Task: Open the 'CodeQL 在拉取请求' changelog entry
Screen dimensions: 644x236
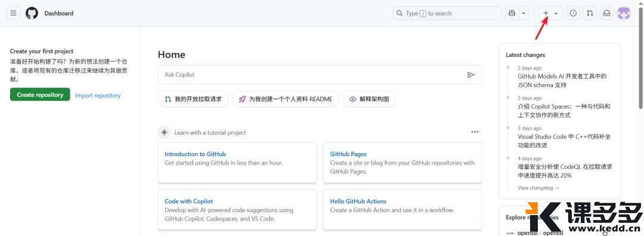Action: [565, 171]
